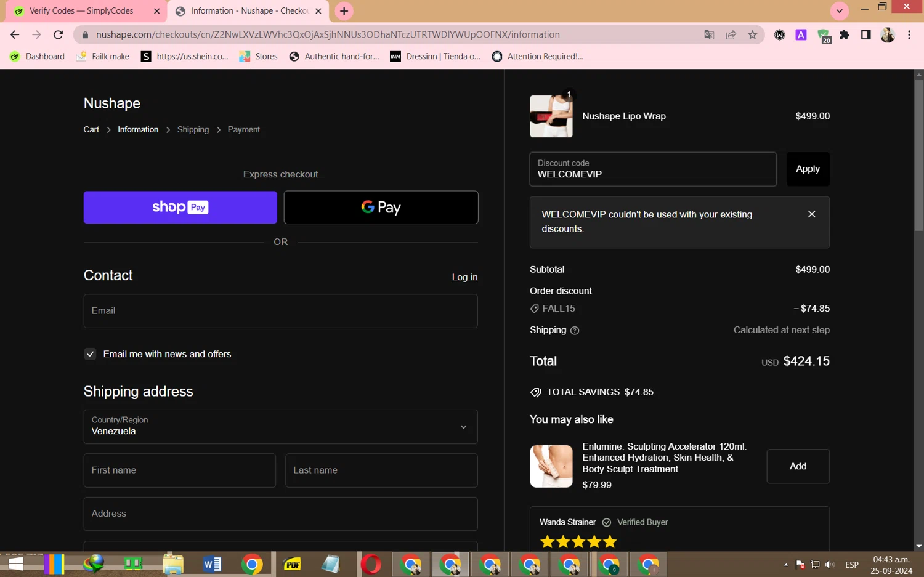924x577 pixels.
Task: Open the Windscribe extension icon
Action: [779, 35]
